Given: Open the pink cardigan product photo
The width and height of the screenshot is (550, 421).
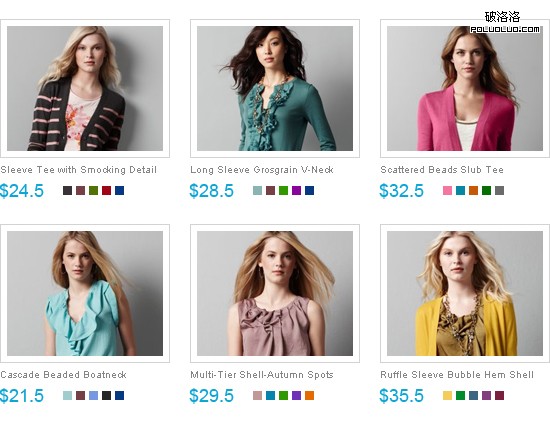Looking at the screenshot, I should point(465,88).
